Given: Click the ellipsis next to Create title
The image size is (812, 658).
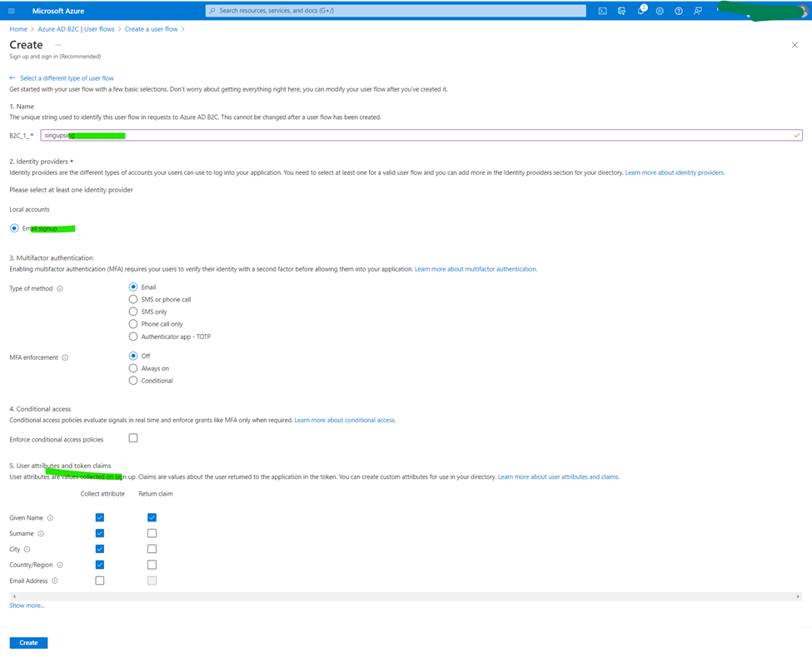Looking at the screenshot, I should click(x=58, y=45).
